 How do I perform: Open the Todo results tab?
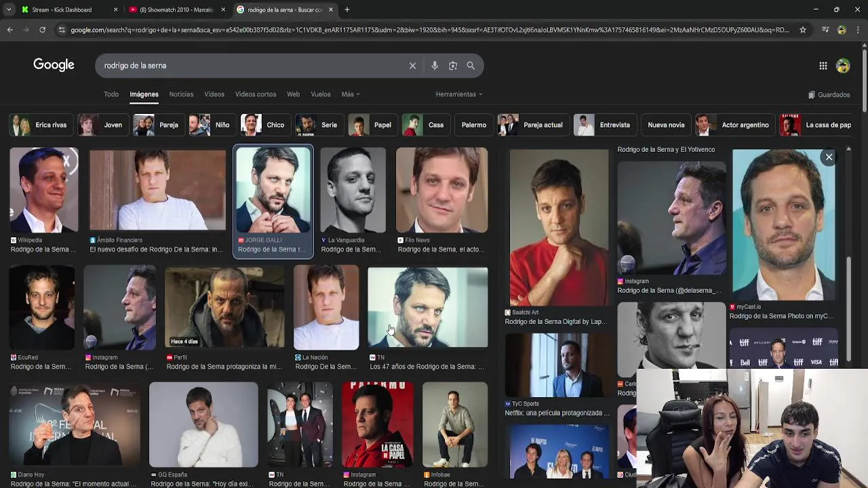pyautogui.click(x=111, y=94)
